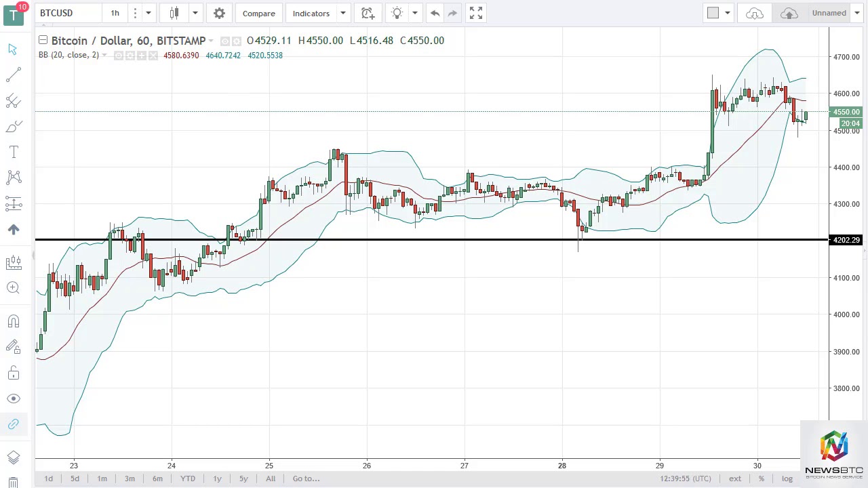Viewport: 868px width, 488px height.
Task: Select the cursor arrow tool
Action: click(13, 49)
